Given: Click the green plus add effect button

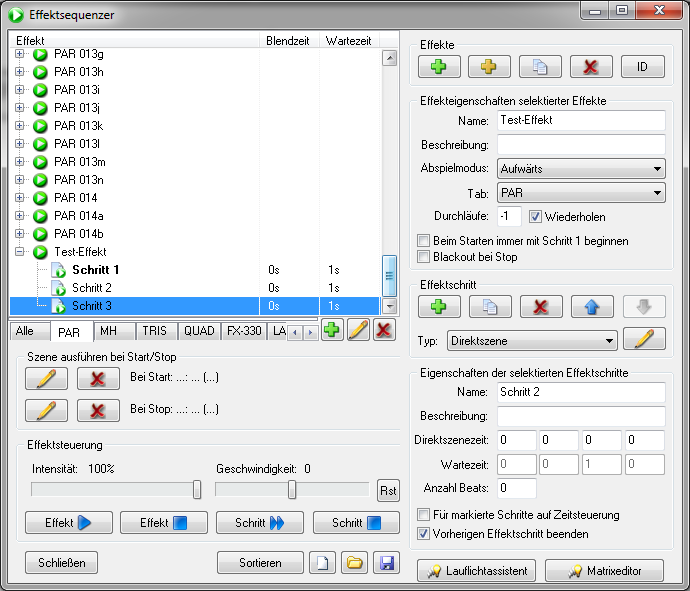Looking at the screenshot, I should point(439,67).
